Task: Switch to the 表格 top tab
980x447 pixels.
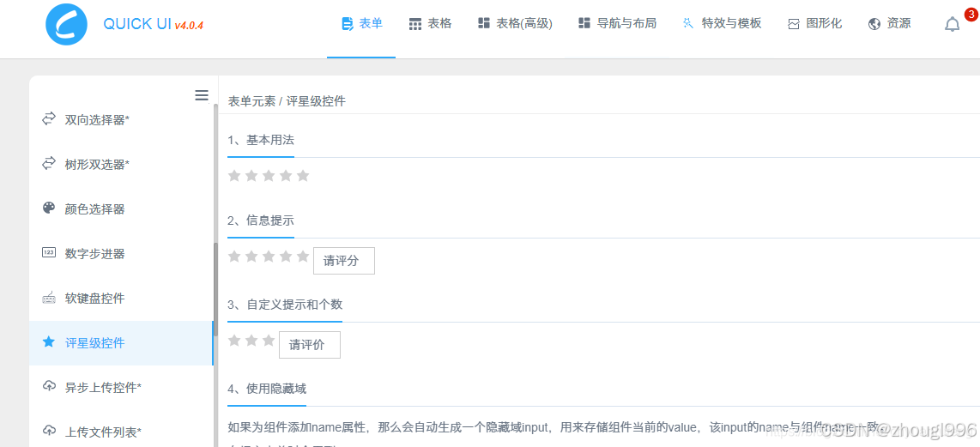Action: (430, 24)
